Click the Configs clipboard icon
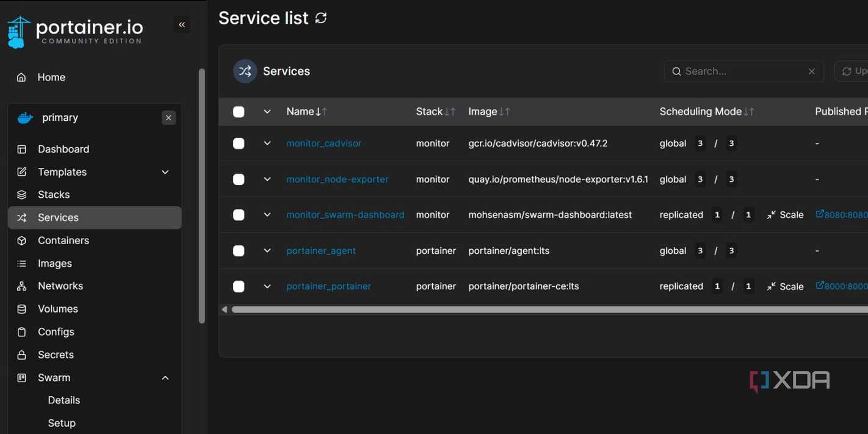 point(22,332)
